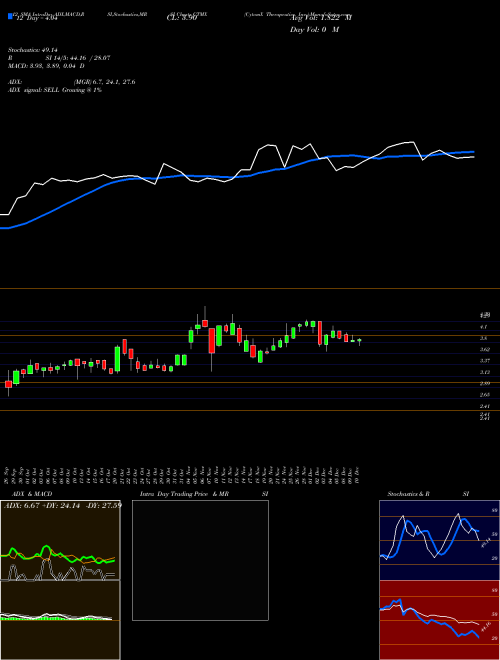Select the 'Stochastics: 49.14' reading
The image size is (500, 660).
coord(33,50)
